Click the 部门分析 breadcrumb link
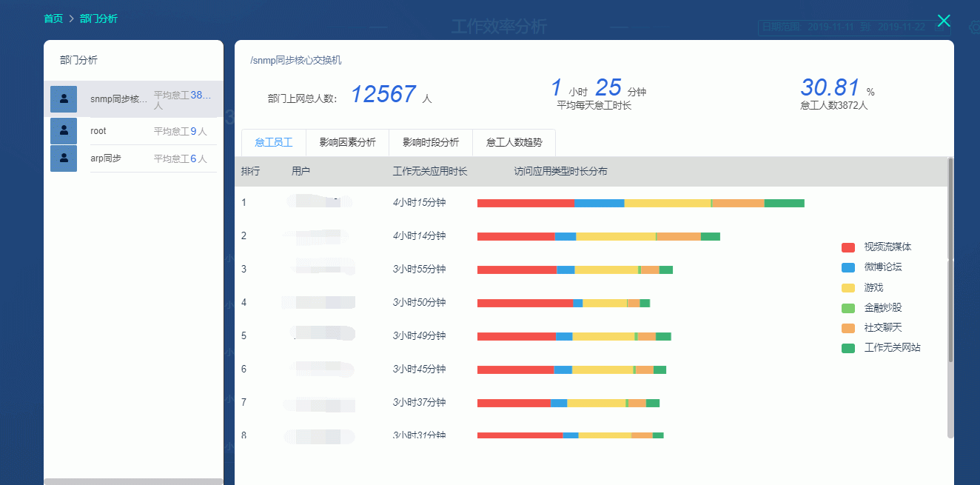Viewport: 980px width, 485px height. (x=98, y=19)
